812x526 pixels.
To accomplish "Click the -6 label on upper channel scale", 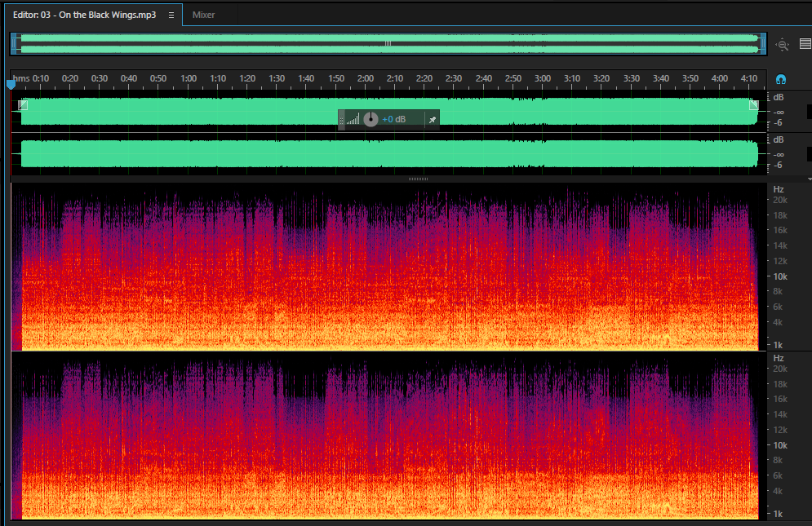I will tap(777, 123).
